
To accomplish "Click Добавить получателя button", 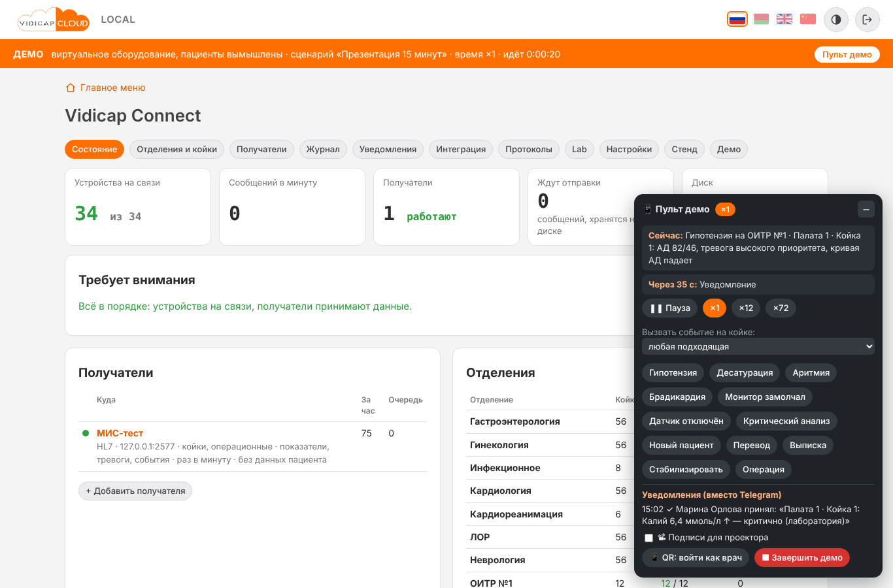I will 135,491.
